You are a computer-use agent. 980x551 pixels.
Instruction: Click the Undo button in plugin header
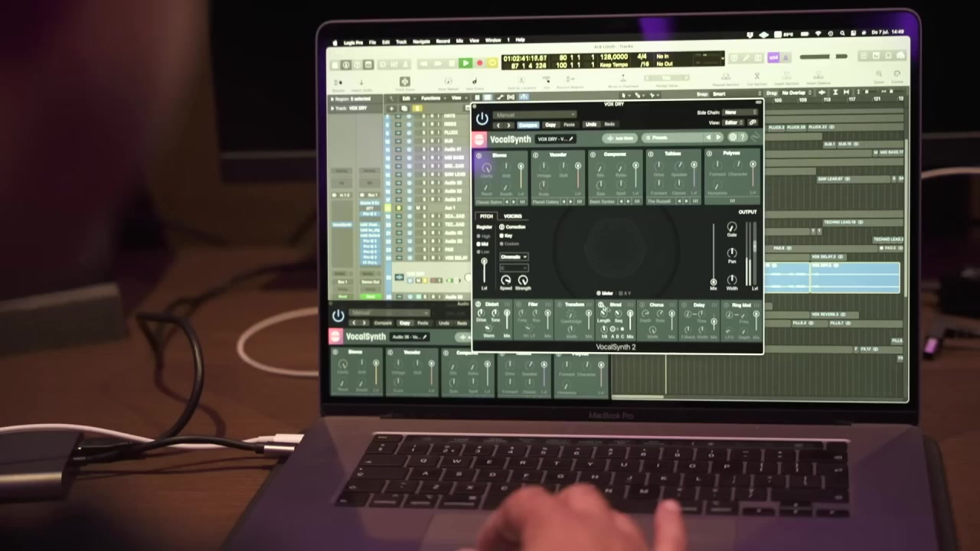[x=591, y=124]
